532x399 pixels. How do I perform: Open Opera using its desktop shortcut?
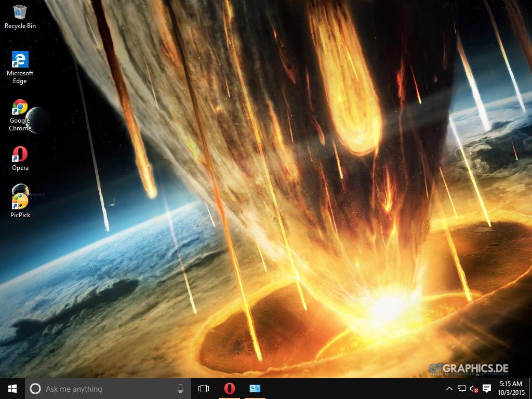(x=20, y=153)
